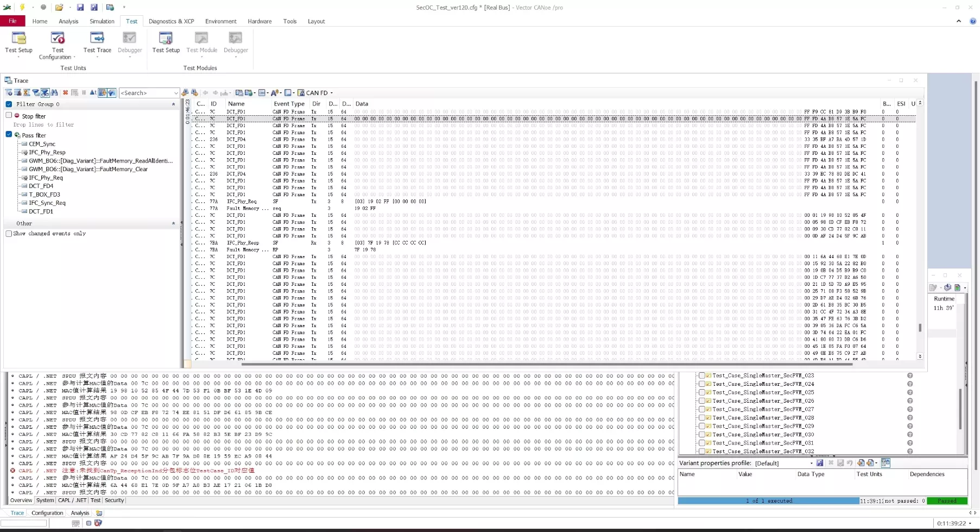The width and height of the screenshot is (980, 532).
Task: Expand Variant properties profile Default dropdown
Action: pyautogui.click(x=811, y=464)
